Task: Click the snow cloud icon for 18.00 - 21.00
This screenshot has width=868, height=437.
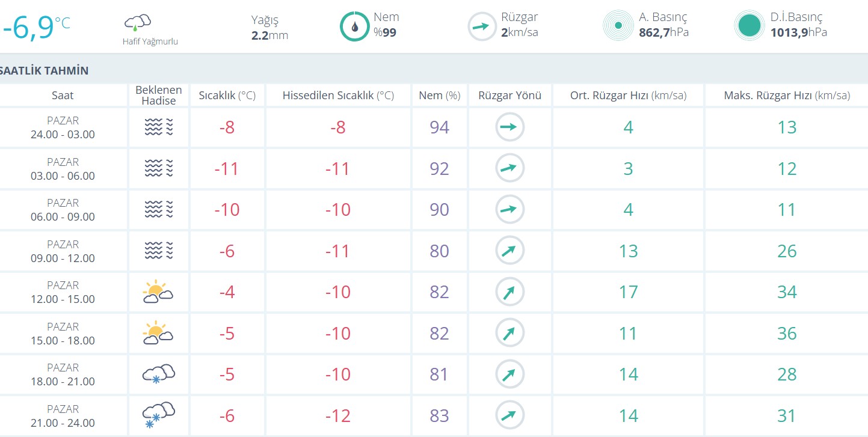Action: click(158, 374)
